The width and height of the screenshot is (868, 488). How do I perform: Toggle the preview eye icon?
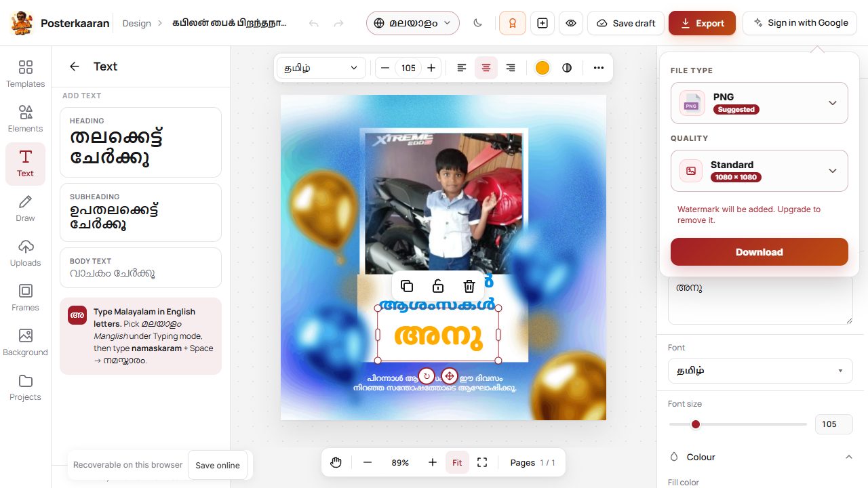pos(571,23)
